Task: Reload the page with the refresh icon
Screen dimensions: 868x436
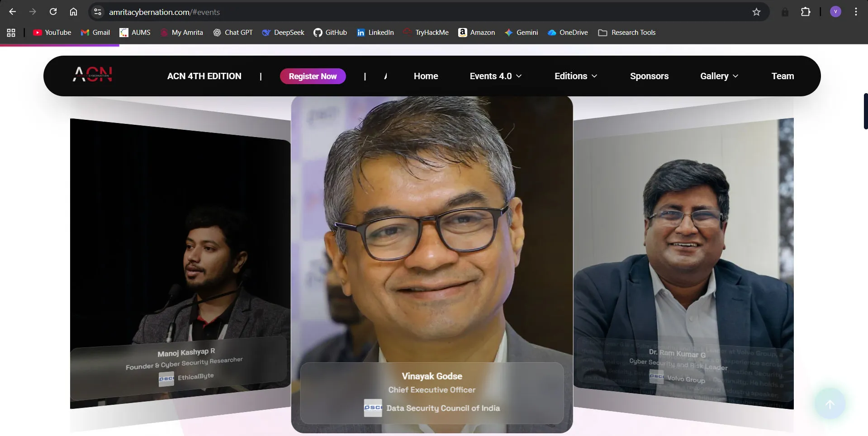Action: 53,12
